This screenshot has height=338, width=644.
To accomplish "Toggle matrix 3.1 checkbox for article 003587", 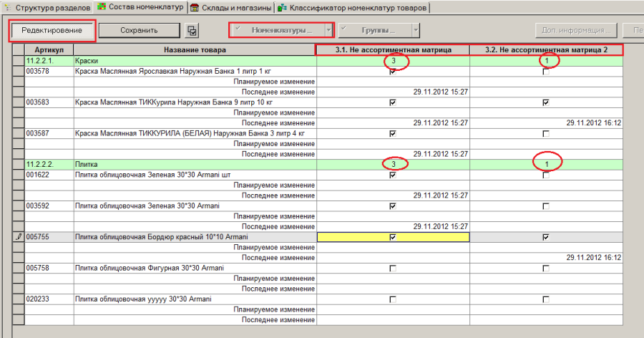I will (x=393, y=134).
